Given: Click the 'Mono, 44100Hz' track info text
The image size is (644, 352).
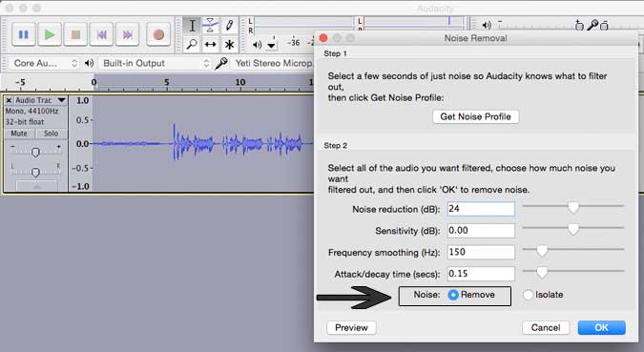Looking at the screenshot, I should point(31,112).
